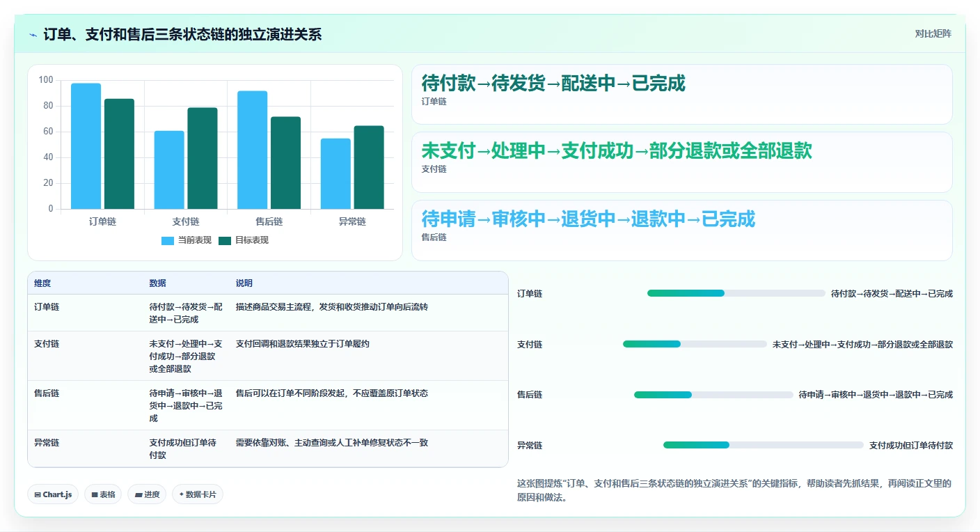Viewport: 980px width, 532px height.
Task: Click the 表格 tag chip
Action: pos(103,494)
